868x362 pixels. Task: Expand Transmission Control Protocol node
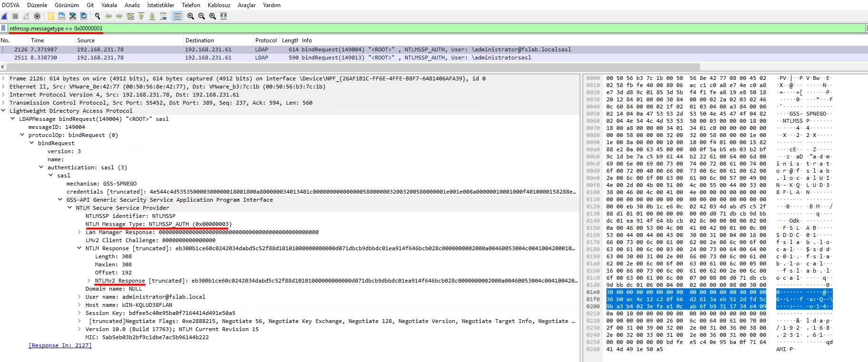point(4,103)
